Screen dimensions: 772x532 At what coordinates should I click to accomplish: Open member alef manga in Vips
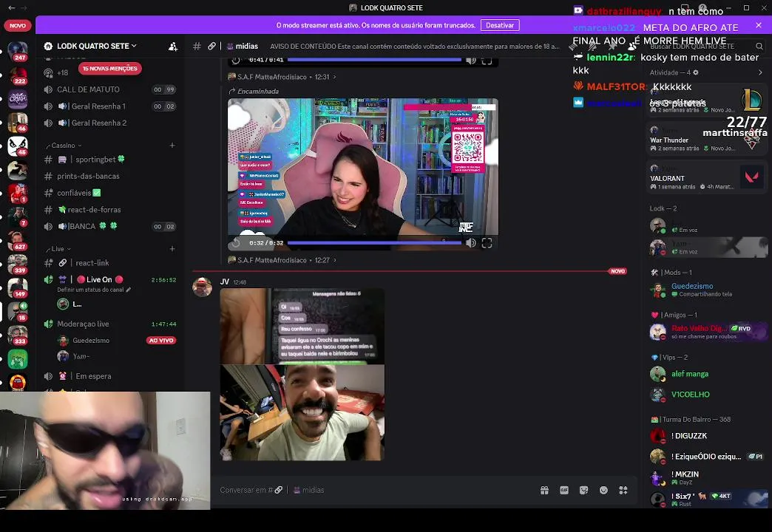[x=706, y=374]
